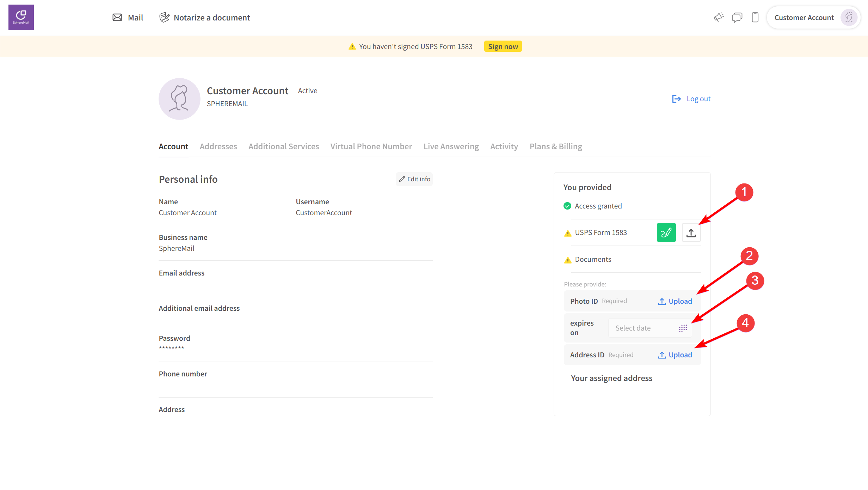Viewport: 868px width, 490px height.
Task: Go to the Mail section
Action: pos(128,17)
